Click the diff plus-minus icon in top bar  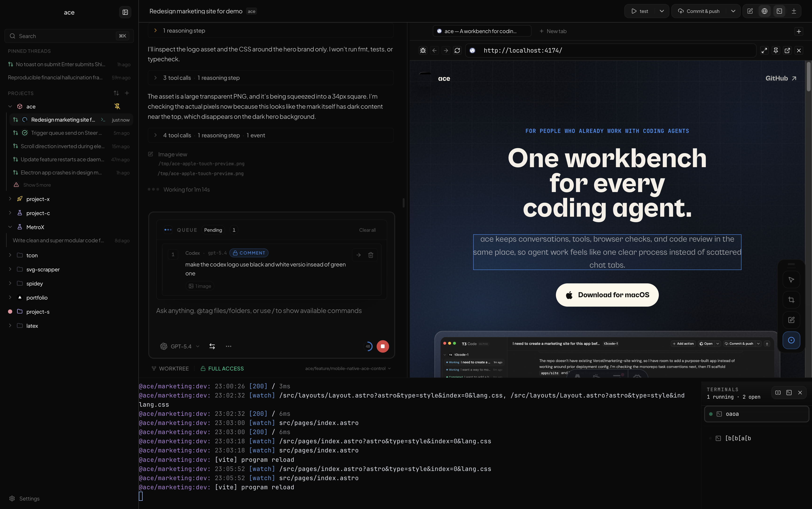(x=794, y=11)
